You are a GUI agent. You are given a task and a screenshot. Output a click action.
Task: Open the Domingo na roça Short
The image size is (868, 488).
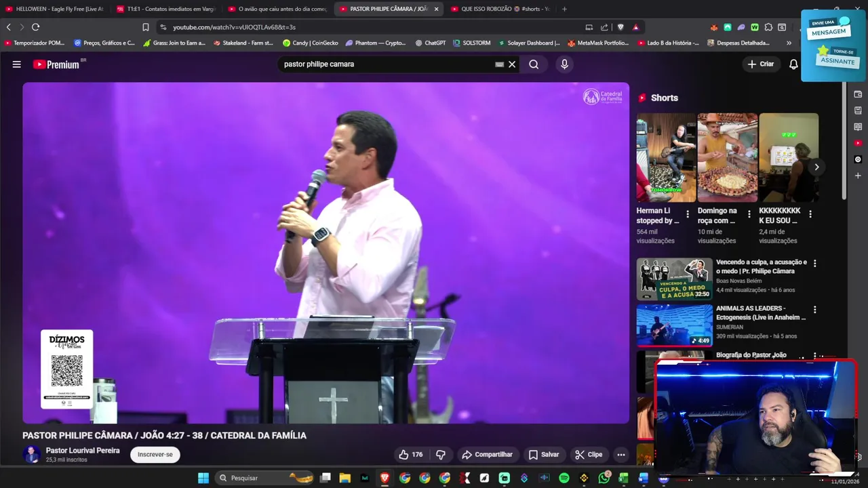point(727,158)
